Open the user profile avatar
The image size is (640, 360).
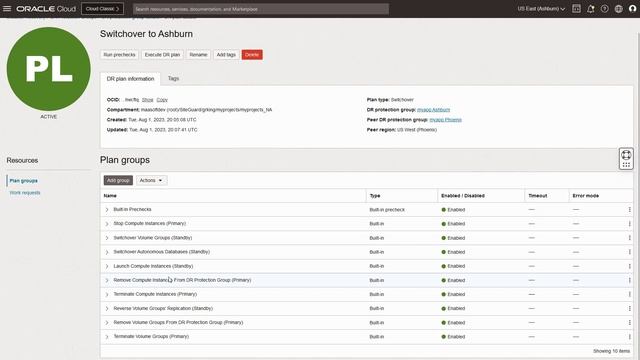633,9
